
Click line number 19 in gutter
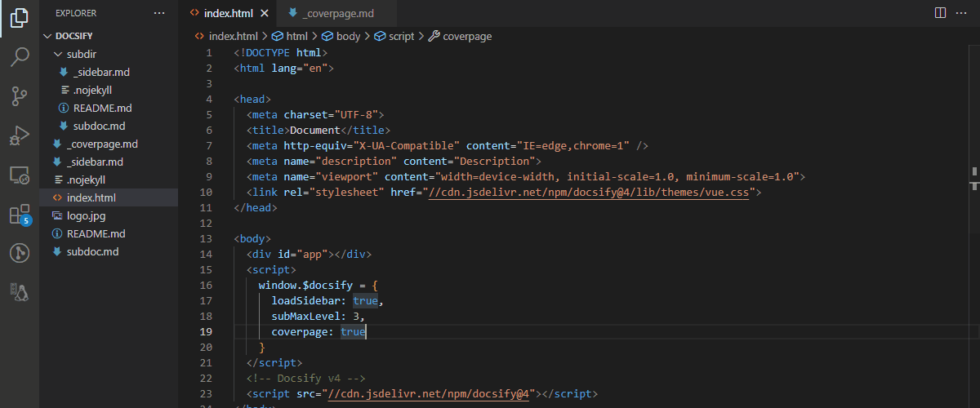[x=205, y=331]
